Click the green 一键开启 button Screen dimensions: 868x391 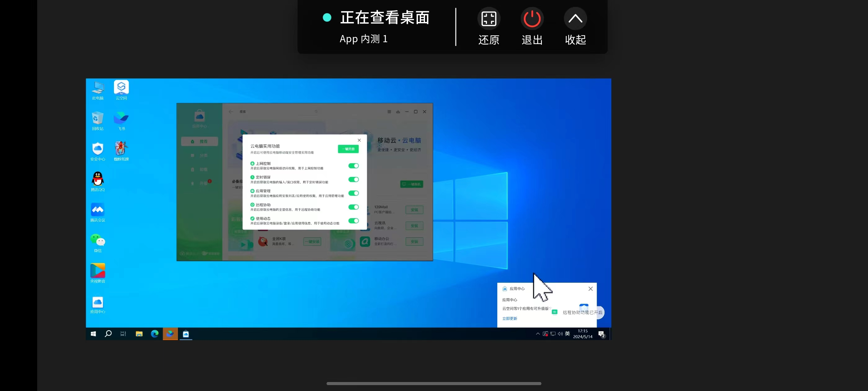[348, 149]
